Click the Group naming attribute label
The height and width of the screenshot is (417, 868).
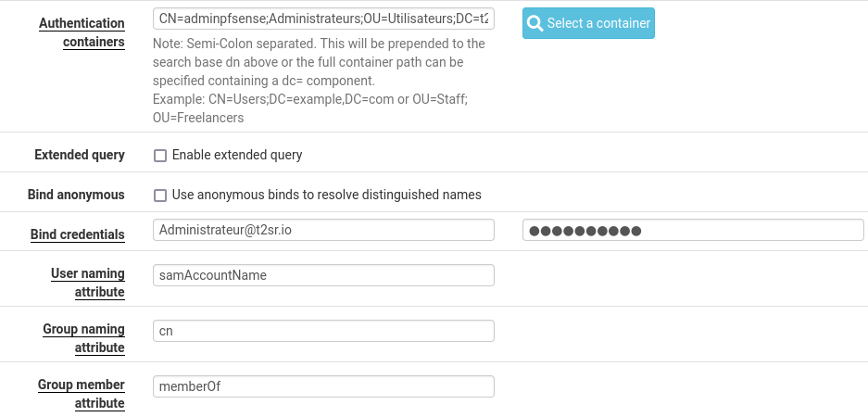tap(84, 338)
